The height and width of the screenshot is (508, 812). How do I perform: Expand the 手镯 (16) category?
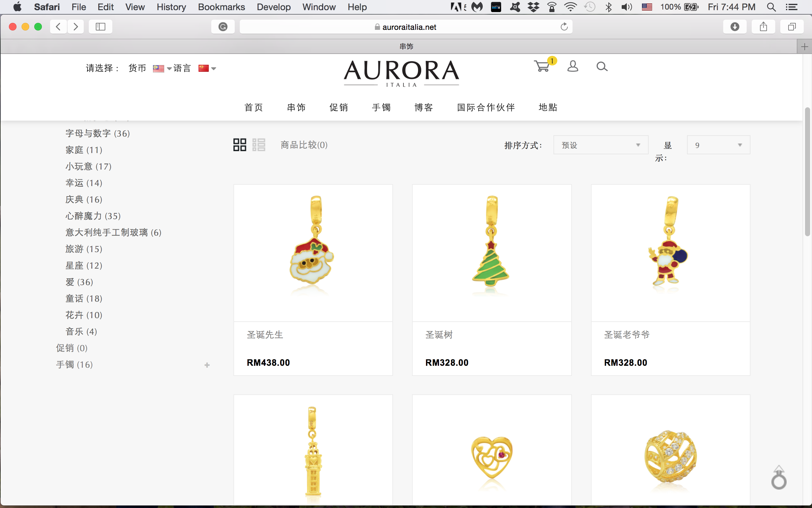pyautogui.click(x=207, y=365)
